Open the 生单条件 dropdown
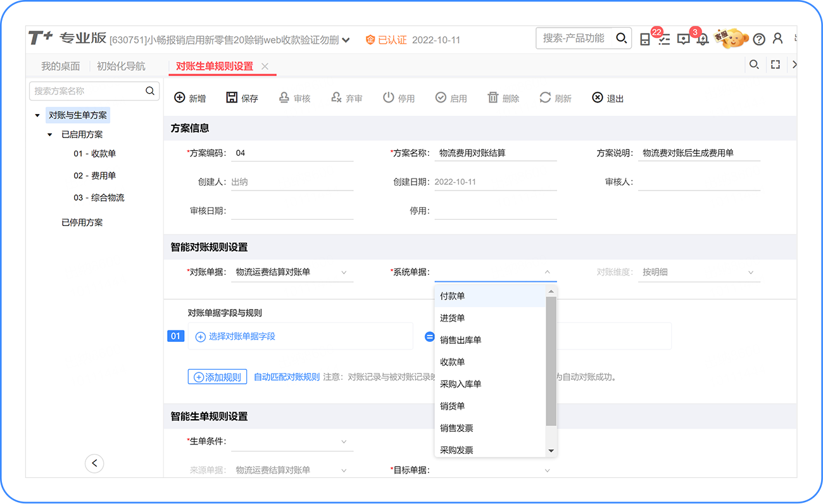Screen dimensions: 823x504 click(x=344, y=441)
